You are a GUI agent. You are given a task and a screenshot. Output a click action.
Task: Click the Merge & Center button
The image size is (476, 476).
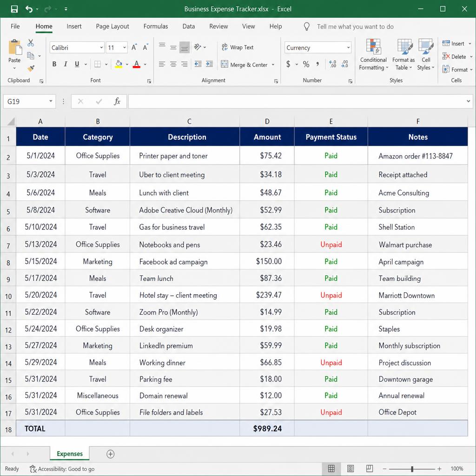(x=245, y=65)
